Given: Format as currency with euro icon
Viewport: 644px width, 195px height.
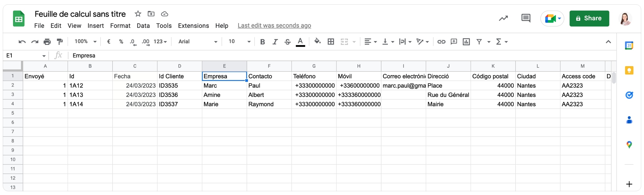Looking at the screenshot, I should [x=109, y=41].
